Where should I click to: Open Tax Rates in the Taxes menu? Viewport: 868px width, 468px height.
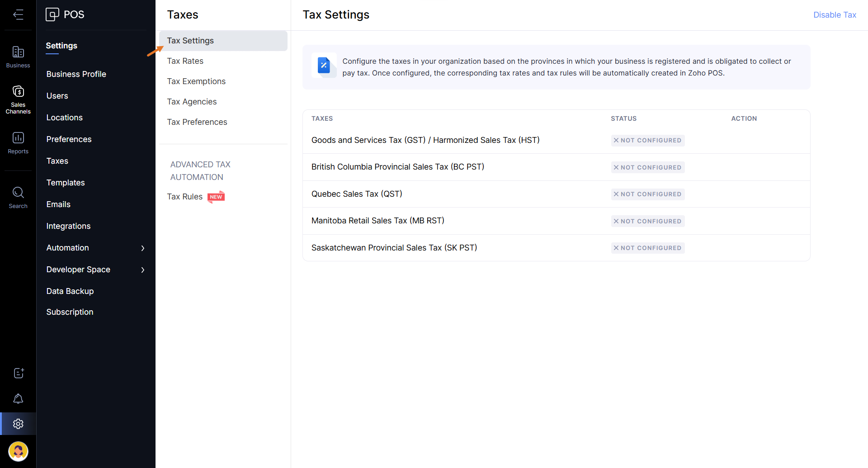(x=185, y=61)
